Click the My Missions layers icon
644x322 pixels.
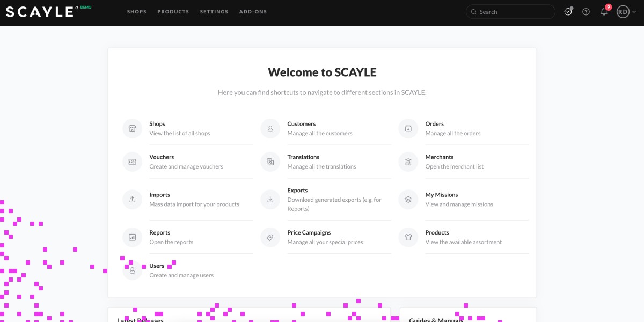(x=408, y=200)
